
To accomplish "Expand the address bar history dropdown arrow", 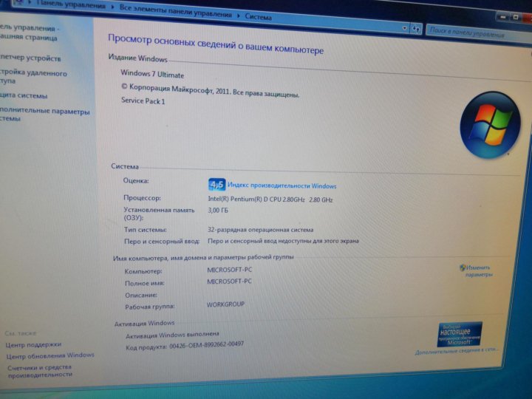I will point(404,28).
